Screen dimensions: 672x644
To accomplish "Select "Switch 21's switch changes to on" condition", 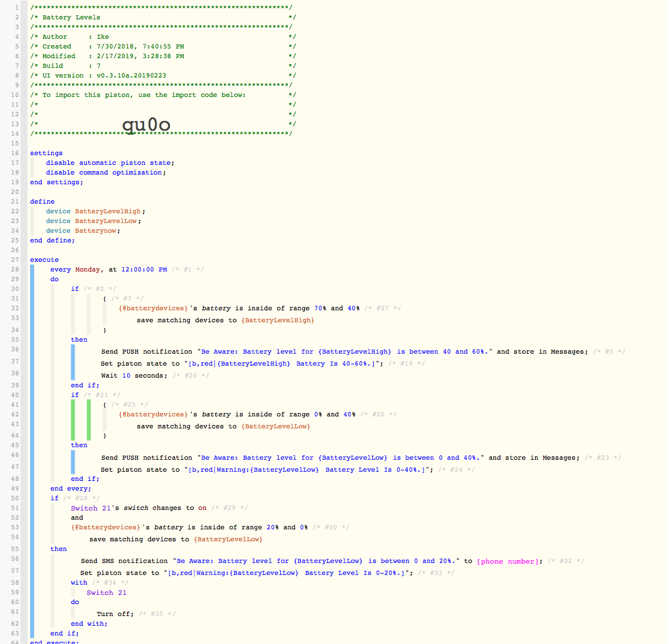I will coord(139,508).
